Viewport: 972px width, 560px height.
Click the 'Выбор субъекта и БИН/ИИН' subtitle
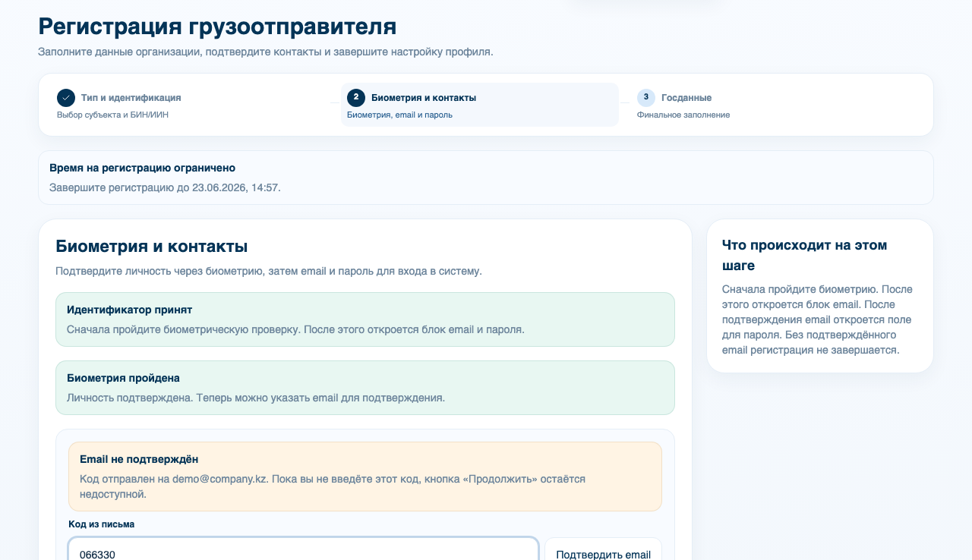111,115
